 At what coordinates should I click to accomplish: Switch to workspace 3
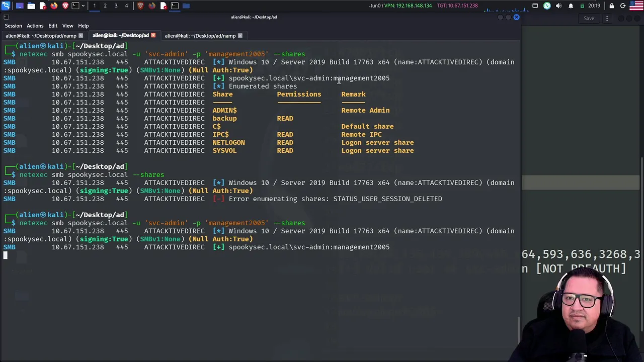pyautogui.click(x=116, y=6)
